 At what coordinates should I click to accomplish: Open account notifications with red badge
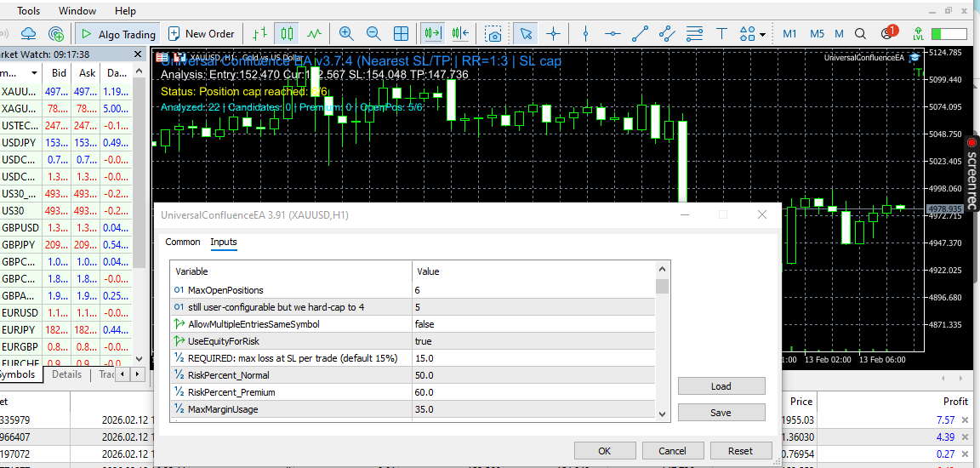888,32
